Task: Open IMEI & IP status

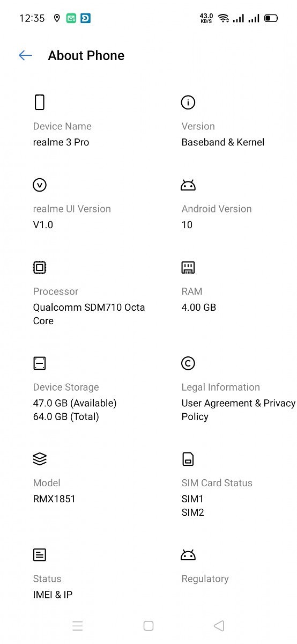Action: [x=53, y=595]
